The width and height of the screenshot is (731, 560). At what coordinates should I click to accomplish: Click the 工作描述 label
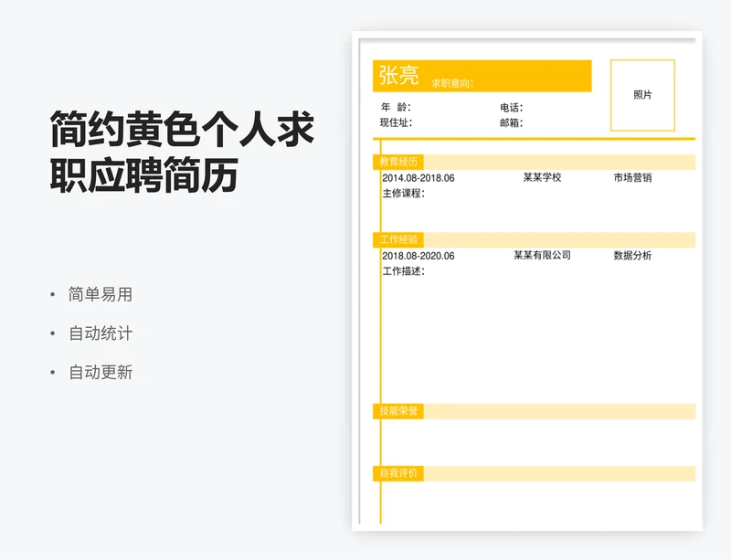point(404,271)
